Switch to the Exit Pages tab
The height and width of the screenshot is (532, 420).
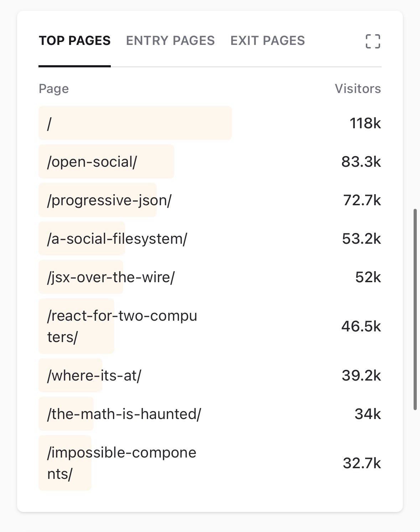pyautogui.click(x=268, y=41)
